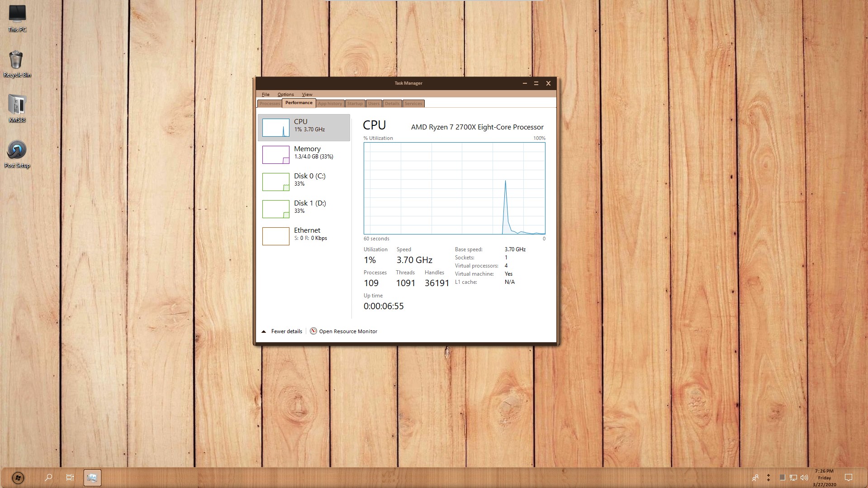This screenshot has height=488, width=868.
Task: Switch to the Details tab
Action: point(392,104)
